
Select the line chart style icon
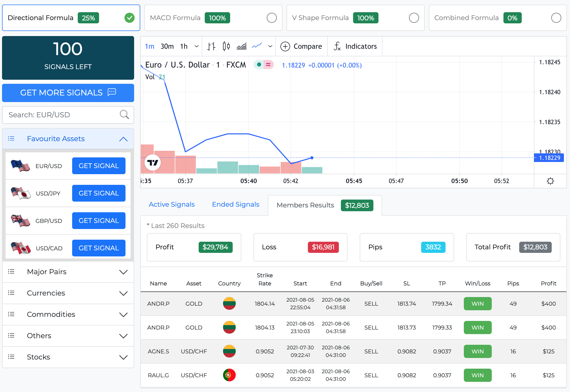[x=257, y=46]
